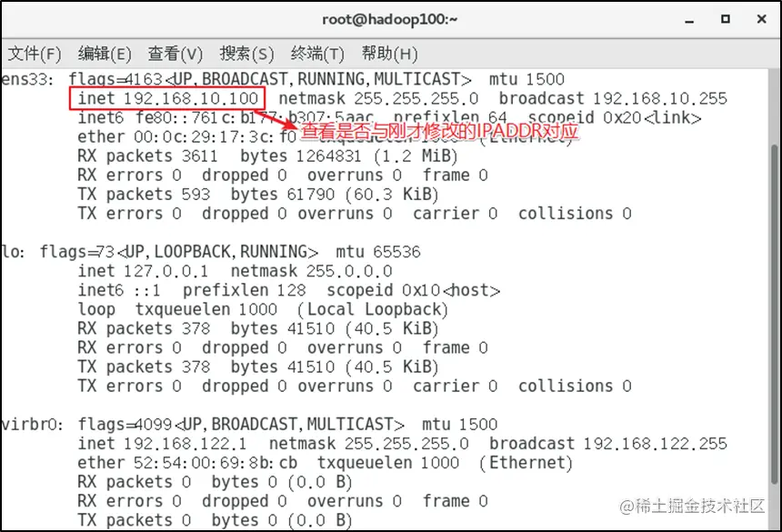Image resolution: width=782 pixels, height=532 pixels.
Task: Click the terminal vertical scrollbar thumb
Action: click(x=775, y=313)
